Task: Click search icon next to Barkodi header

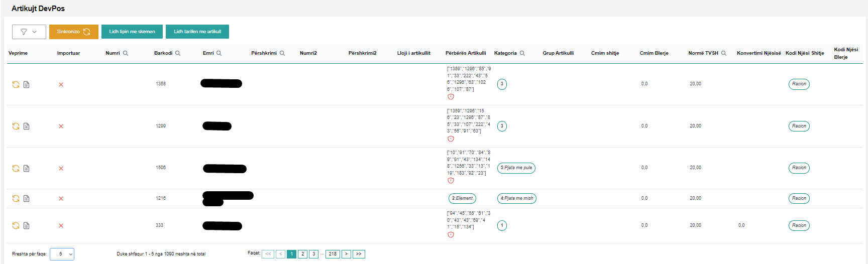Action: click(178, 53)
